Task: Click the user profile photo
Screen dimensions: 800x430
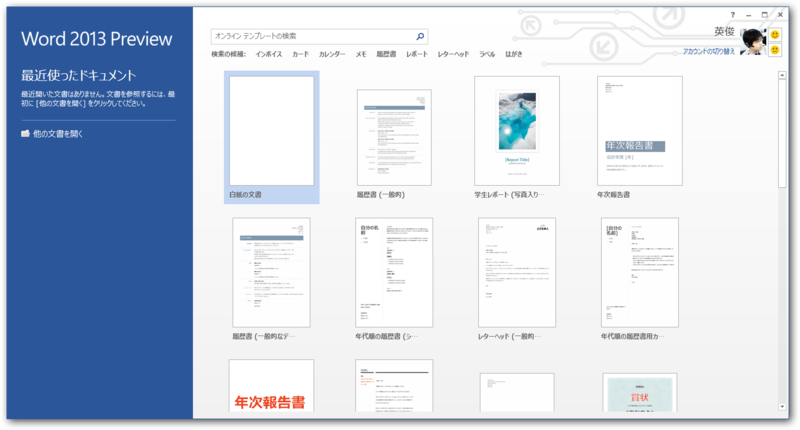Action: click(754, 41)
